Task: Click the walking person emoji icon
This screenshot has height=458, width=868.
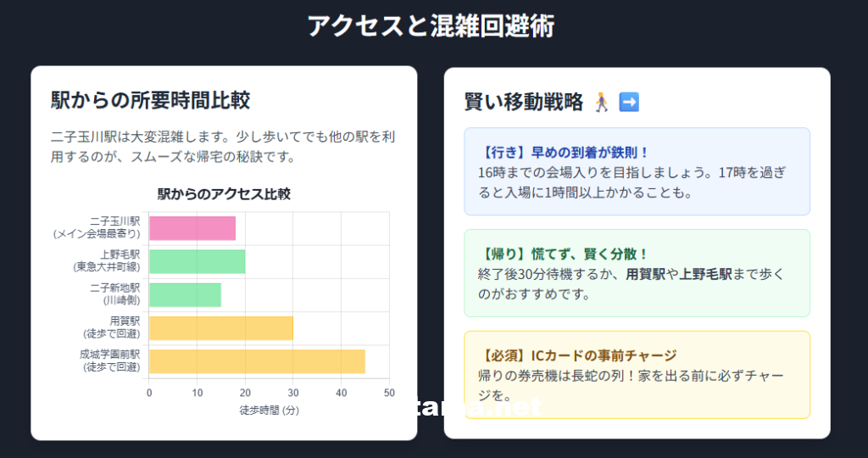Action: point(602,103)
